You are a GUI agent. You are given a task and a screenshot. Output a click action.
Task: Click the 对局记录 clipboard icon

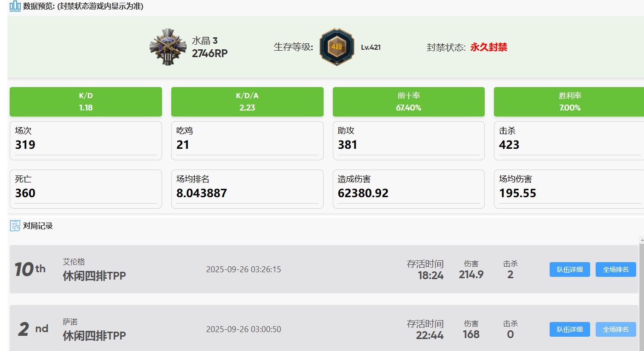15,226
